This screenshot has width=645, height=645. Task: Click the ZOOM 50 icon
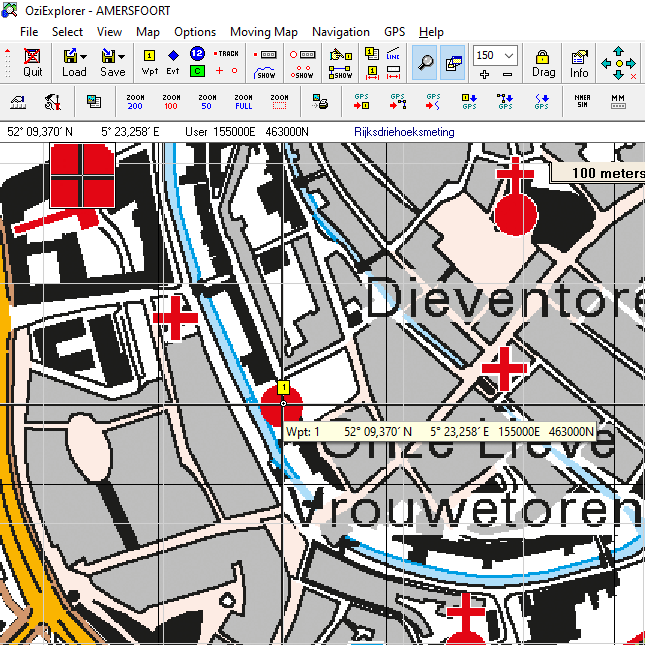coord(206,101)
